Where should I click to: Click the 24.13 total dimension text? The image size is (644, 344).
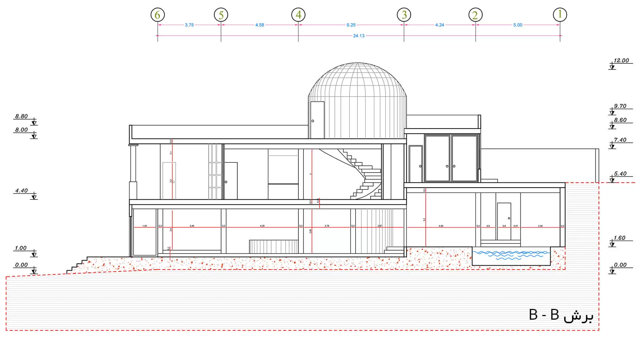(x=358, y=36)
